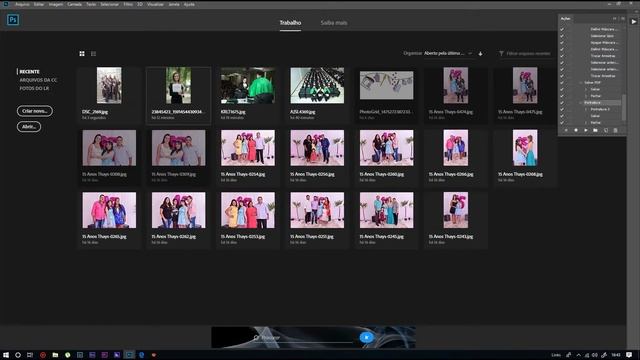Open the Camada menu

point(74,4)
